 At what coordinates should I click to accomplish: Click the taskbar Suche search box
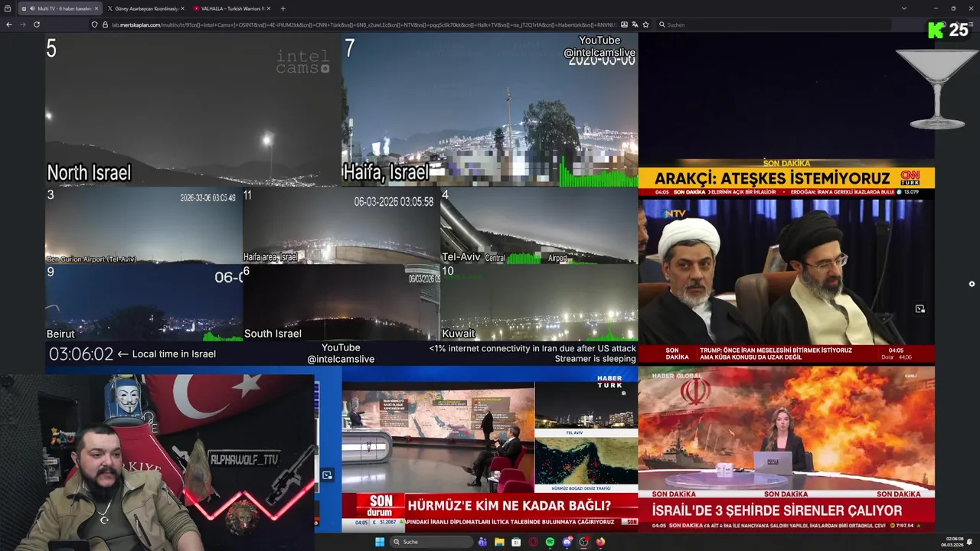tap(433, 542)
